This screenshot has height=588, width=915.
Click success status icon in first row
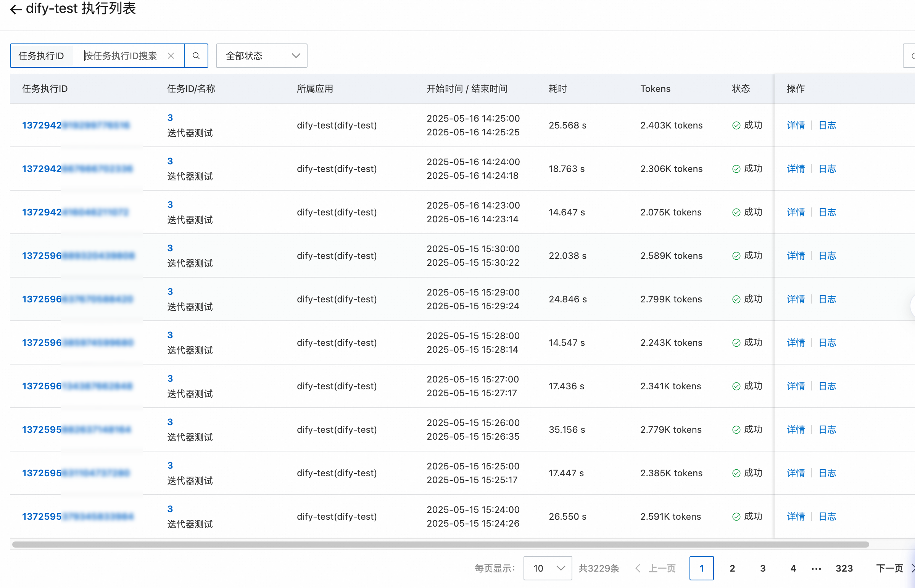736,125
